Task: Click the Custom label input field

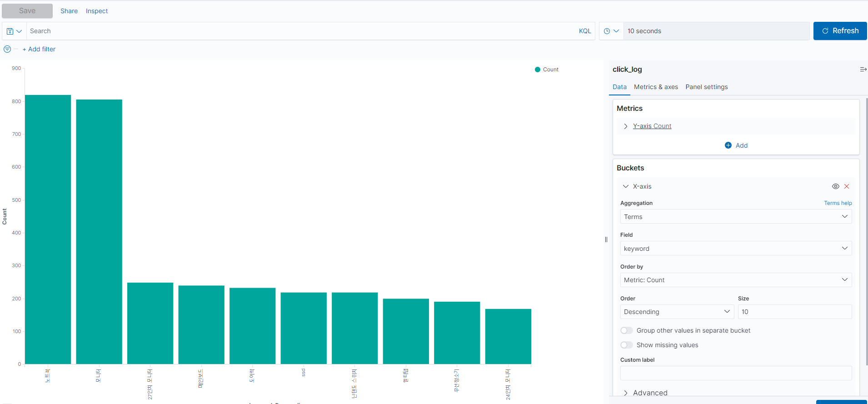Action: 736,373
